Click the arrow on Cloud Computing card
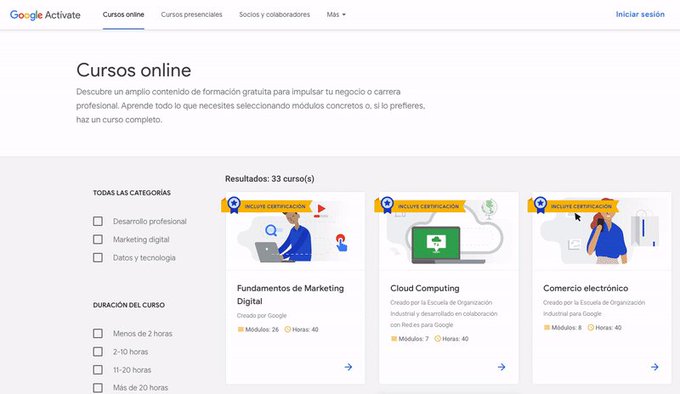680x394 pixels. [x=501, y=367]
